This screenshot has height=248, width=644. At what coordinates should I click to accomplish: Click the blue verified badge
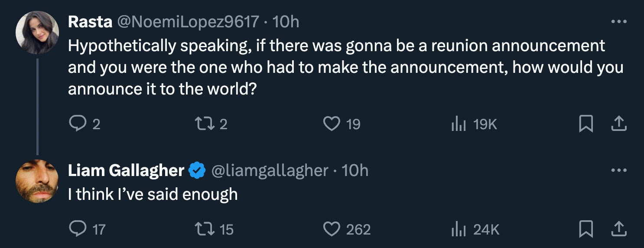click(198, 170)
